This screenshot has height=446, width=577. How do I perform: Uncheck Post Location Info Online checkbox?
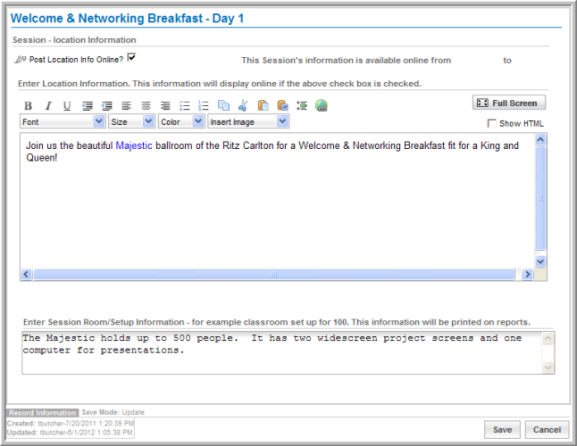click(131, 58)
